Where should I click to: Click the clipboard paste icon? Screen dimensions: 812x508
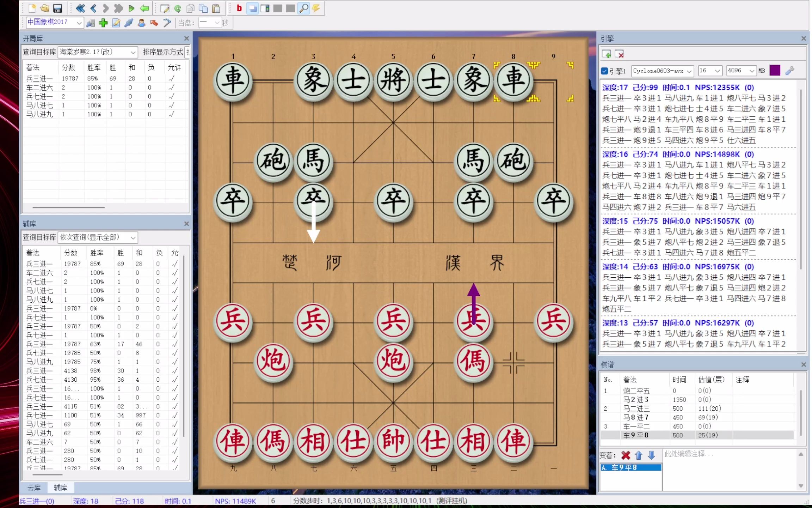(x=216, y=8)
